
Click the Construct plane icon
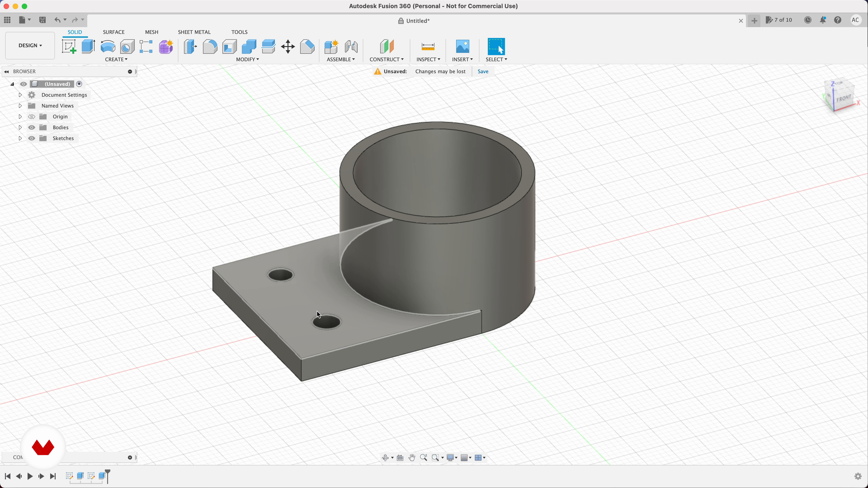click(x=387, y=47)
